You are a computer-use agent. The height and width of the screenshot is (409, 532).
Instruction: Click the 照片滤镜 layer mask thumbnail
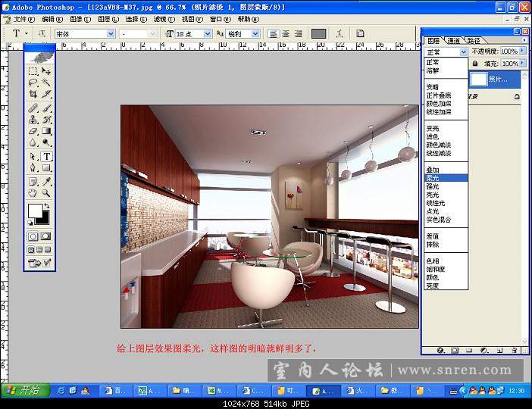[x=478, y=79]
